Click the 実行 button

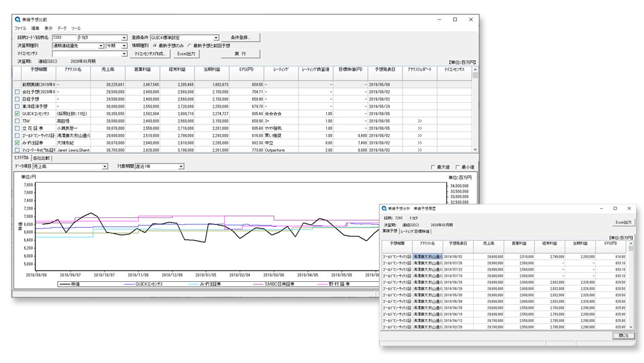(240, 54)
